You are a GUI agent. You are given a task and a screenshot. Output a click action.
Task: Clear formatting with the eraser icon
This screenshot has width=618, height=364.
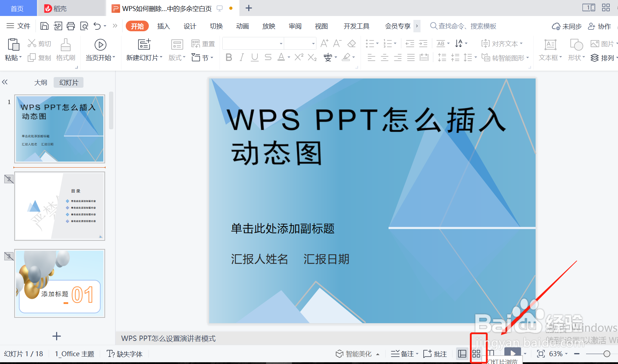(x=352, y=43)
